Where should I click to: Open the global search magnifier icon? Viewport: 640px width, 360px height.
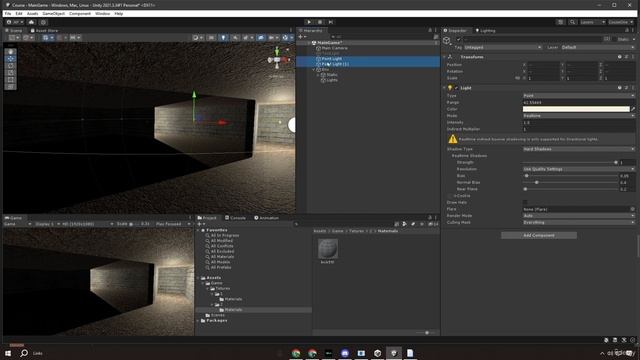(572, 22)
